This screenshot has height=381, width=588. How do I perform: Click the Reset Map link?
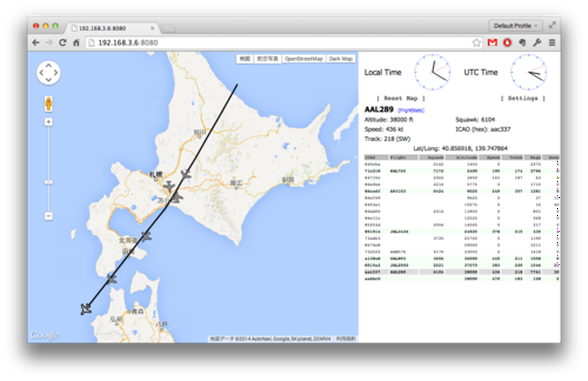pyautogui.click(x=401, y=98)
